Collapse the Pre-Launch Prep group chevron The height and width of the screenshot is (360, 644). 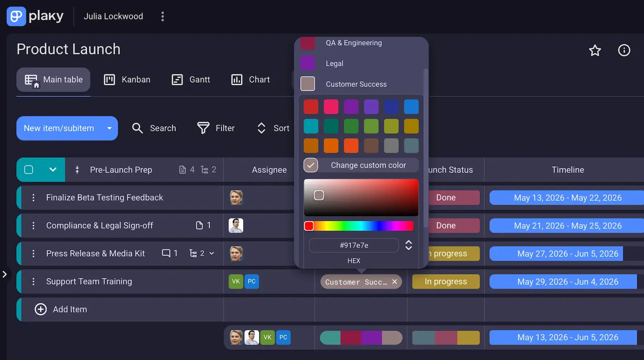click(x=53, y=170)
